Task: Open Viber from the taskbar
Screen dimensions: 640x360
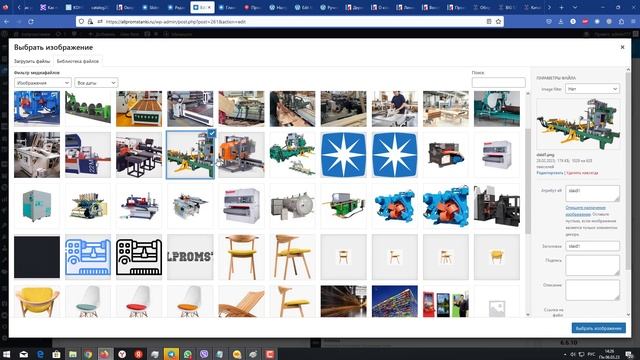Action: (204, 354)
